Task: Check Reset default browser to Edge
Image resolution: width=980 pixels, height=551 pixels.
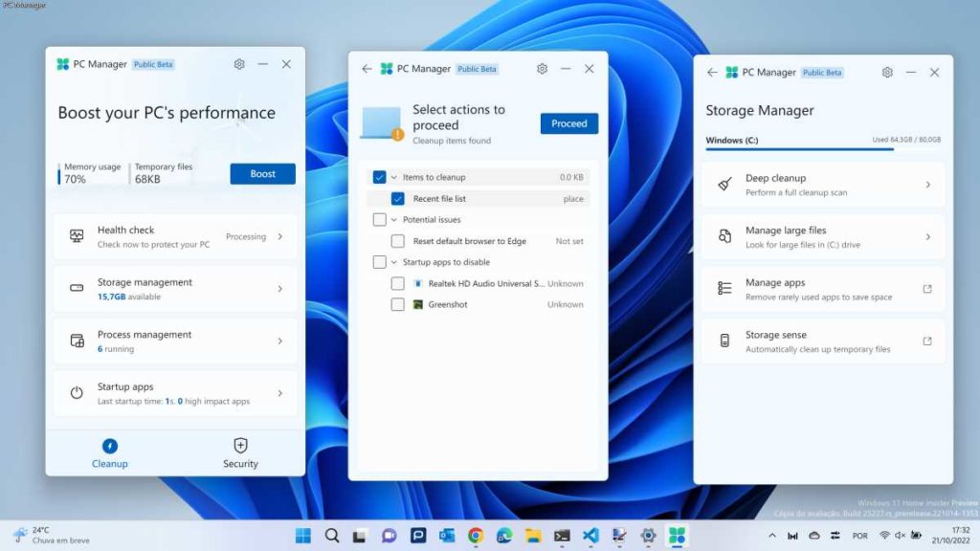Action: [x=397, y=241]
